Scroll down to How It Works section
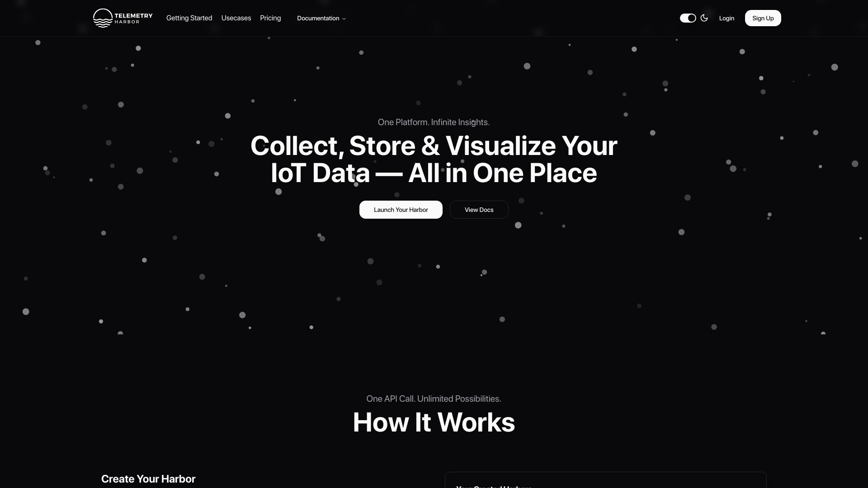Viewport: 868px width, 488px height. pyautogui.click(x=434, y=421)
